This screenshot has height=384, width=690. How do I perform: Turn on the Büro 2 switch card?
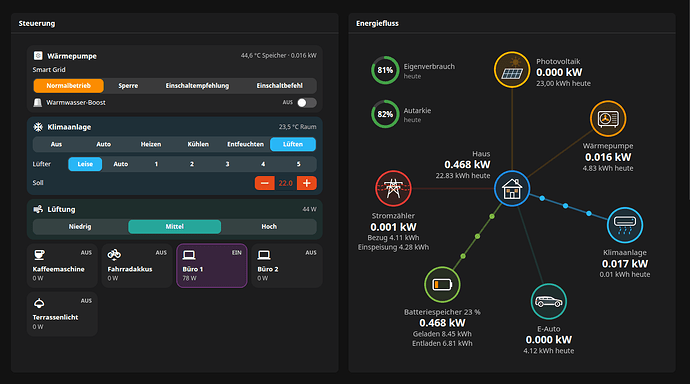(x=287, y=266)
